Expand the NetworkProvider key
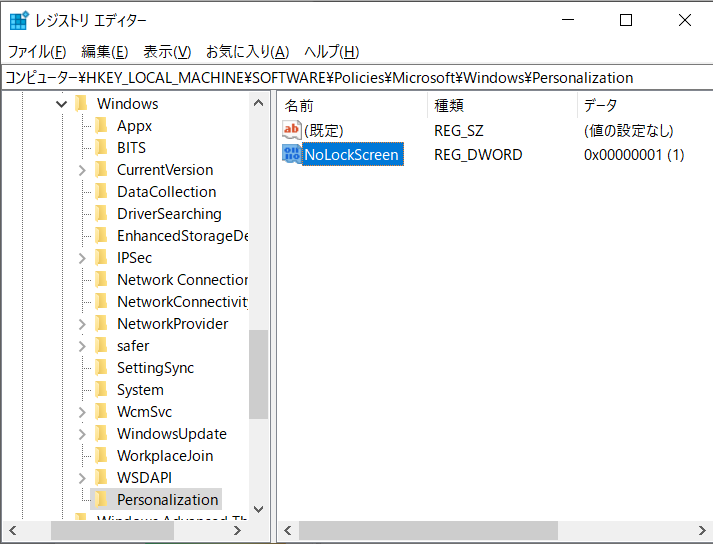The width and height of the screenshot is (713, 544). [82, 324]
